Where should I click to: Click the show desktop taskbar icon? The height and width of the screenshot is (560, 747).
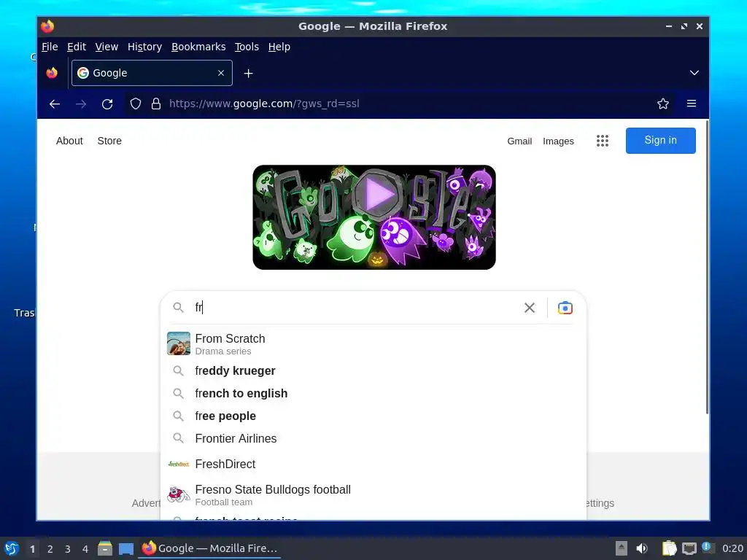(125, 549)
